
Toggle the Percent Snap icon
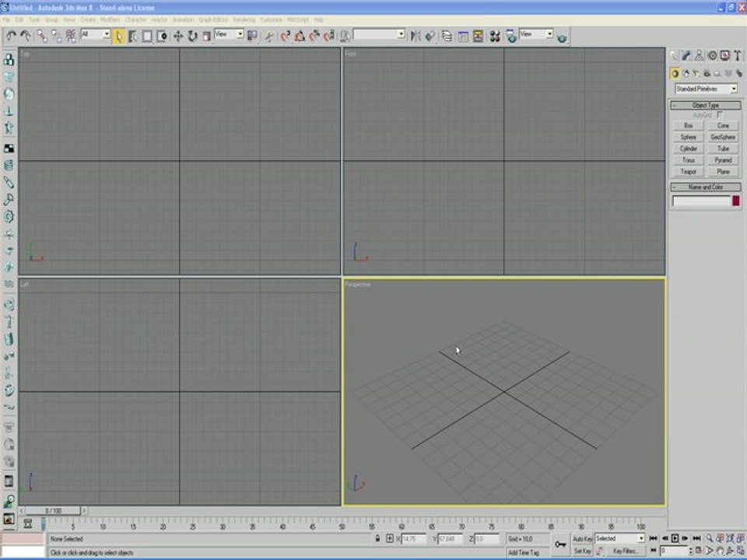tap(314, 37)
